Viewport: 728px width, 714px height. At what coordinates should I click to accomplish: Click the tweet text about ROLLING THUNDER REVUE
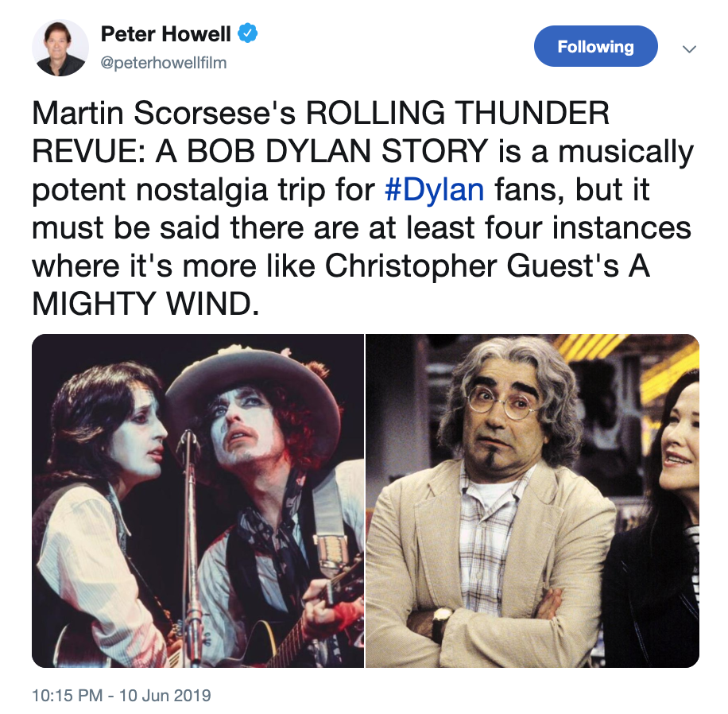pyautogui.click(x=362, y=208)
